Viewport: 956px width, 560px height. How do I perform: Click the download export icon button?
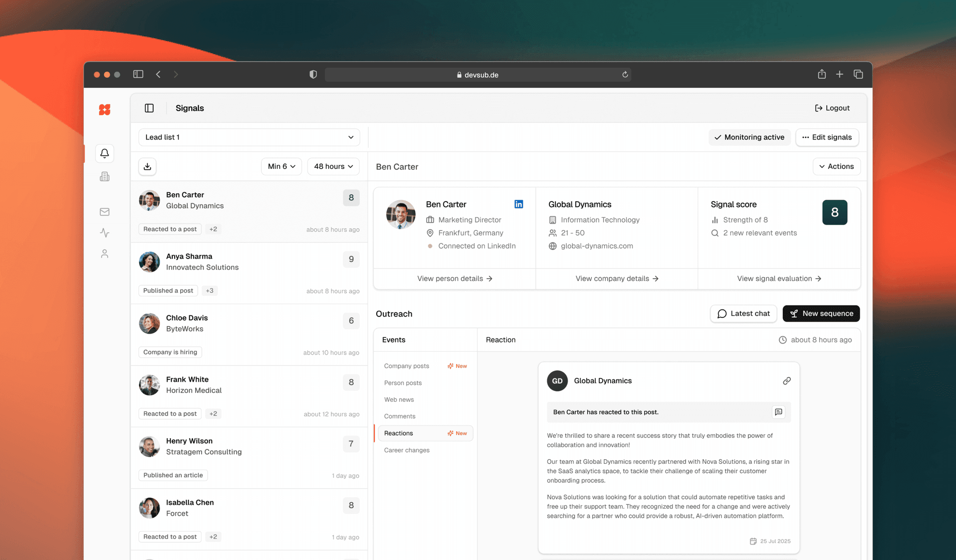pos(148,167)
